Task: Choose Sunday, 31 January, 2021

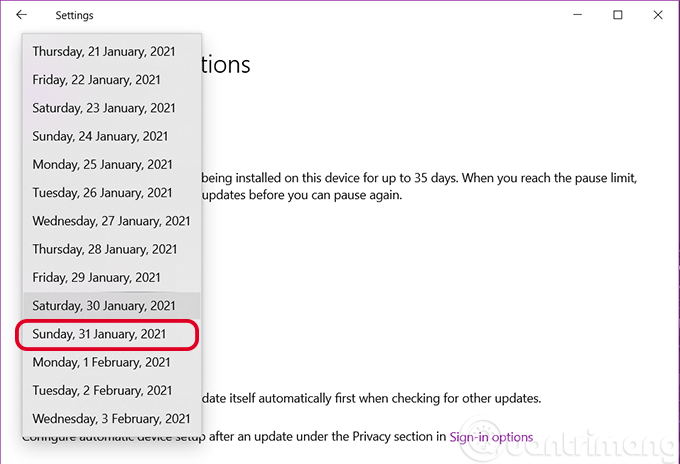Action: tap(100, 334)
